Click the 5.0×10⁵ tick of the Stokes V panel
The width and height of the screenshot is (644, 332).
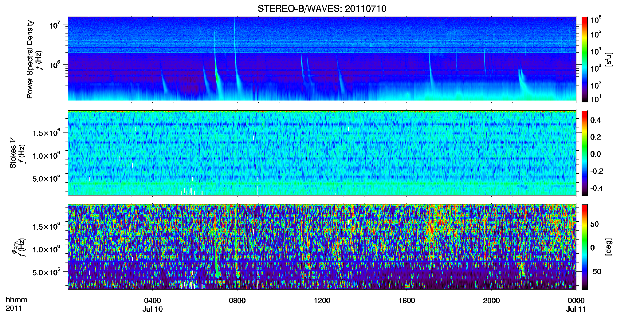point(46,179)
